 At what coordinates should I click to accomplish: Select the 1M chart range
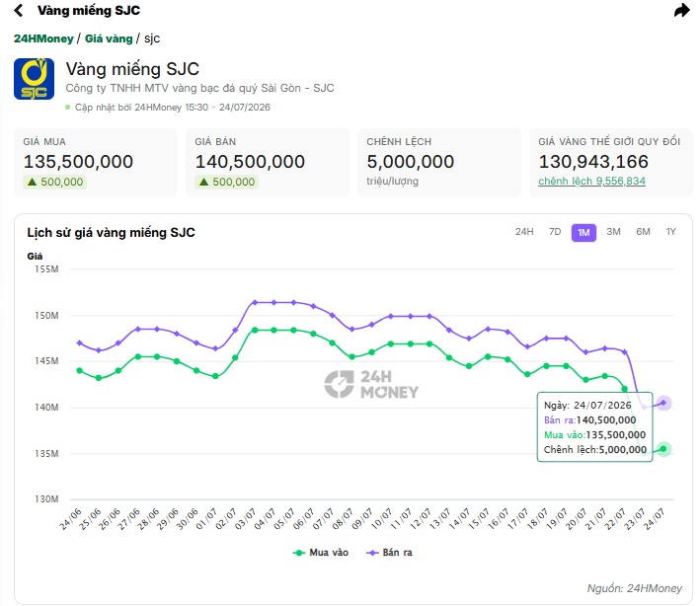click(x=583, y=233)
